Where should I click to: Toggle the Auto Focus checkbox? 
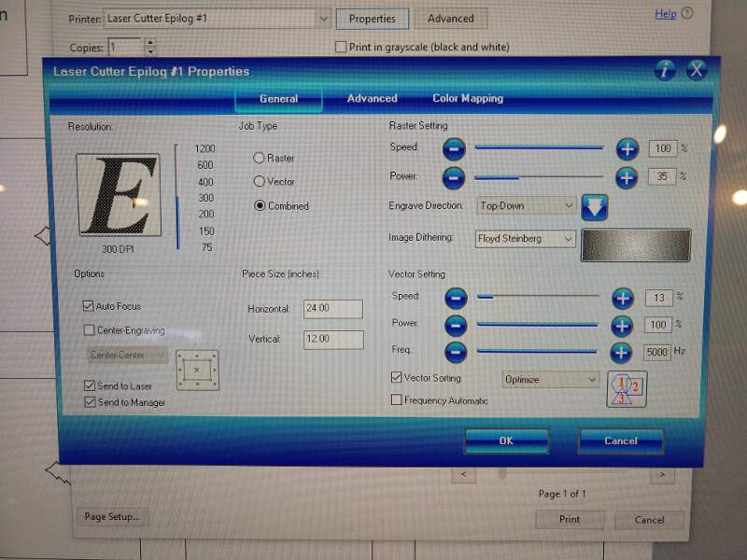coord(88,306)
